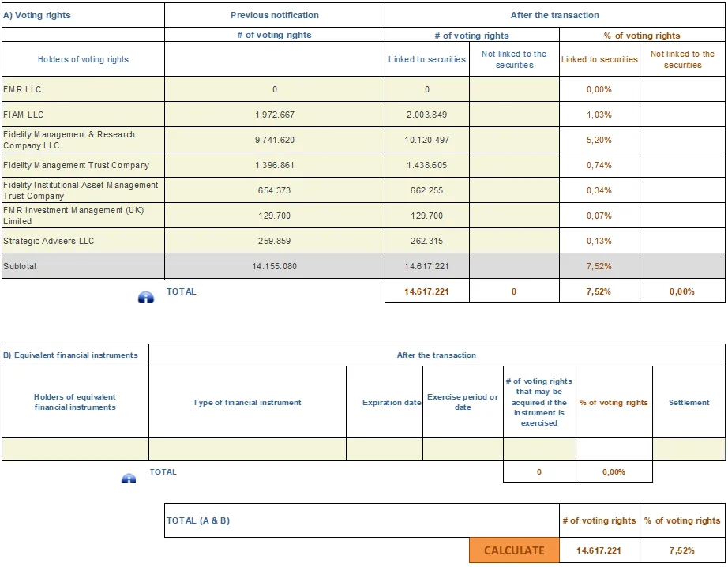The width and height of the screenshot is (728, 567).
Task: Select the section B TOTAL percentage 0,00%
Action: pos(614,471)
